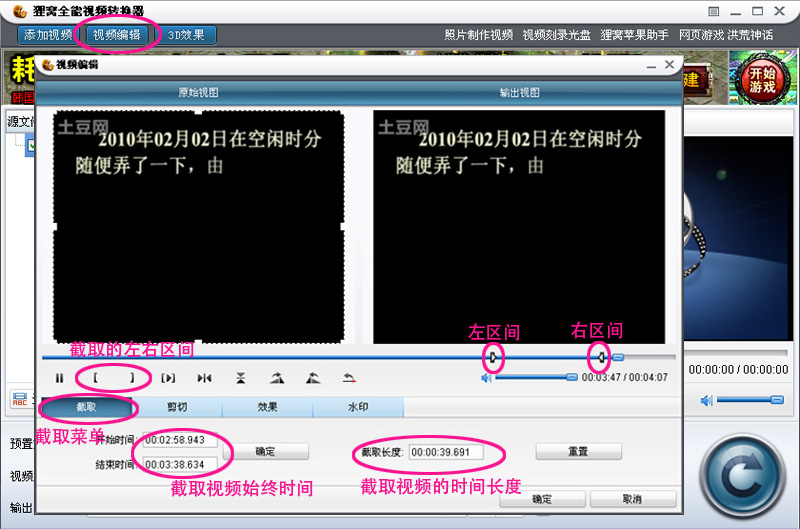Confirm the dialog with the bottom 确定 button
The image size is (800, 529).
click(542, 499)
